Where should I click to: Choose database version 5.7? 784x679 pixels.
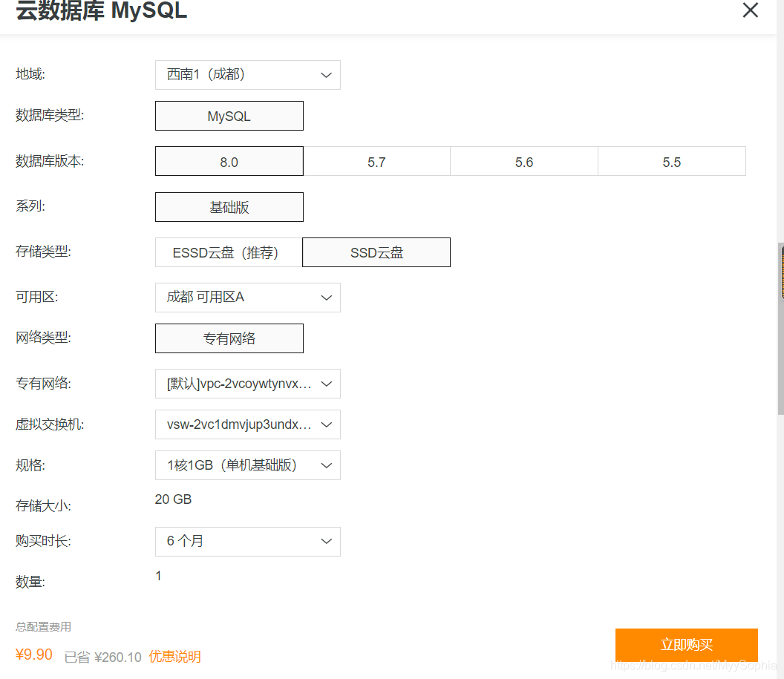(376, 161)
